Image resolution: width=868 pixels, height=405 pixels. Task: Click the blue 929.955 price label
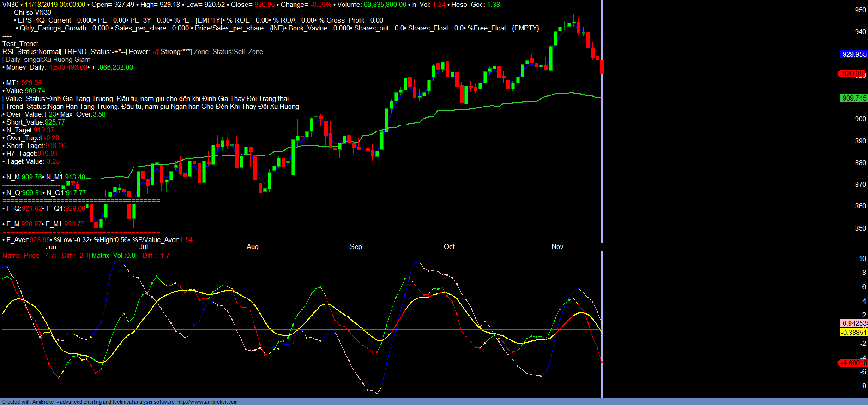tap(854, 54)
